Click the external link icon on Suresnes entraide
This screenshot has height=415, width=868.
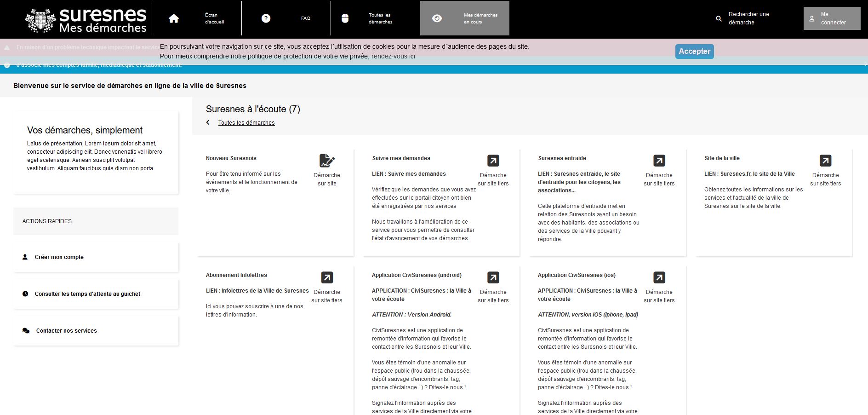pos(659,161)
